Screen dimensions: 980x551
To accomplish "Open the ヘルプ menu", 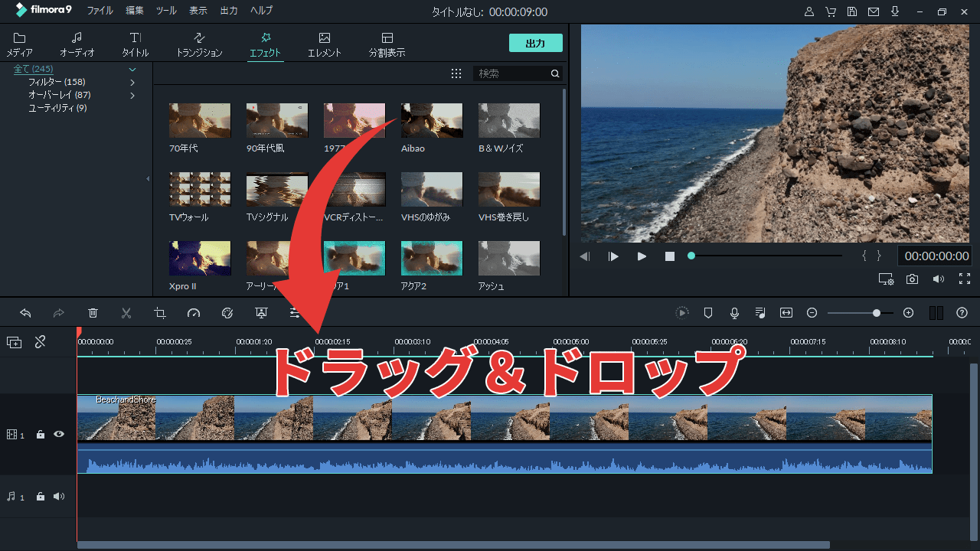I will point(262,11).
